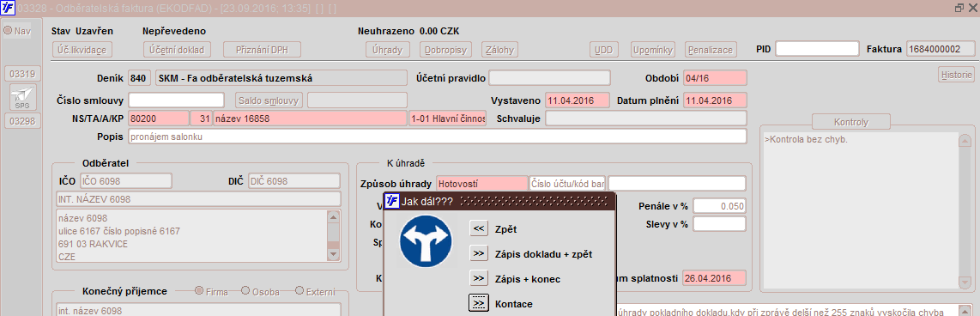Click >> arrow next to Kontace
This screenshot has width=980, height=316.
pyautogui.click(x=479, y=303)
